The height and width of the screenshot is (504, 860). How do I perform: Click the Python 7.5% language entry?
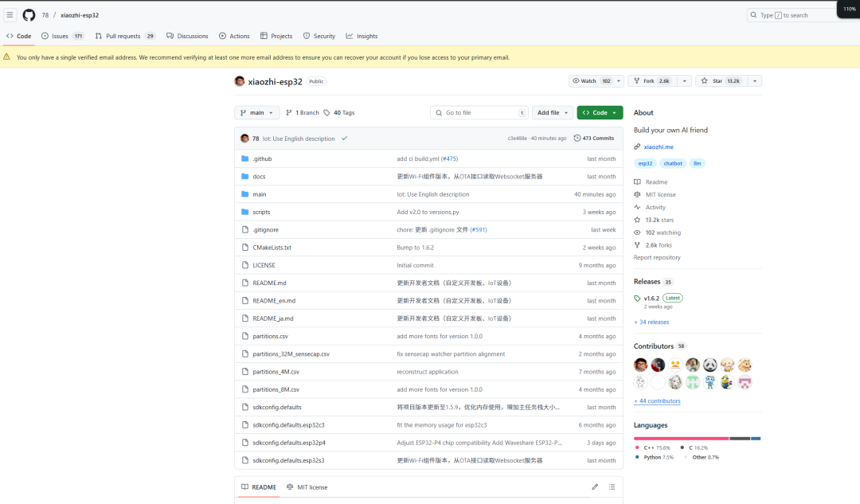pyautogui.click(x=655, y=457)
